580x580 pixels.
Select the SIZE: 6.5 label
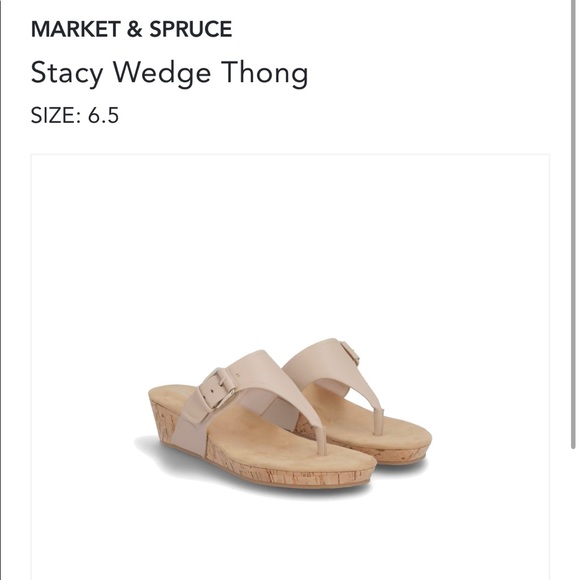(x=75, y=115)
